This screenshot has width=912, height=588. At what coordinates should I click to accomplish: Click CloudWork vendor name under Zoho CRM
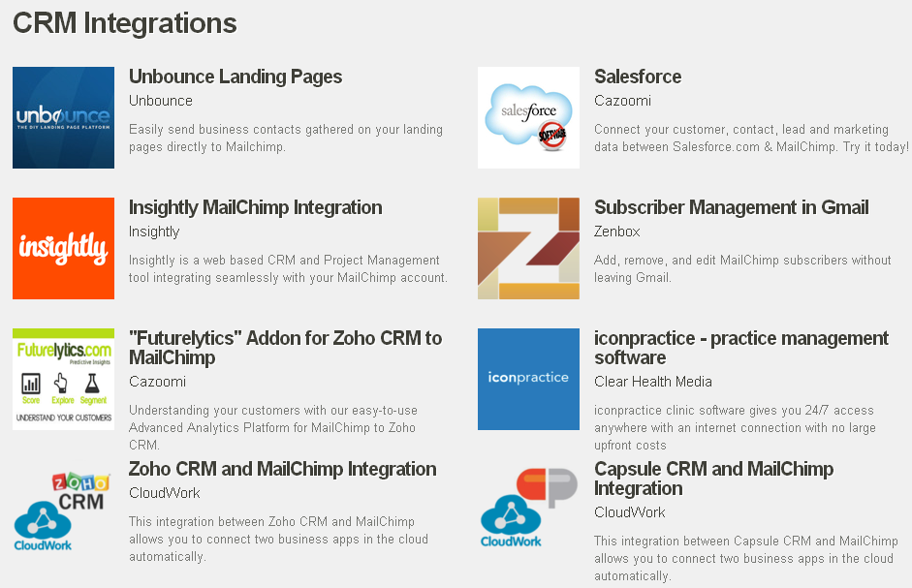coord(165,493)
